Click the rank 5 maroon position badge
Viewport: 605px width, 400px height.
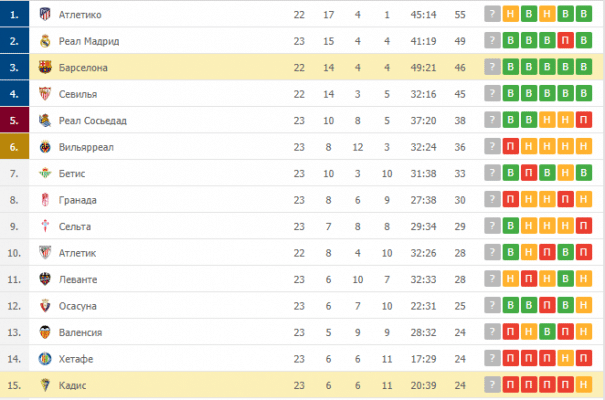click(x=14, y=120)
